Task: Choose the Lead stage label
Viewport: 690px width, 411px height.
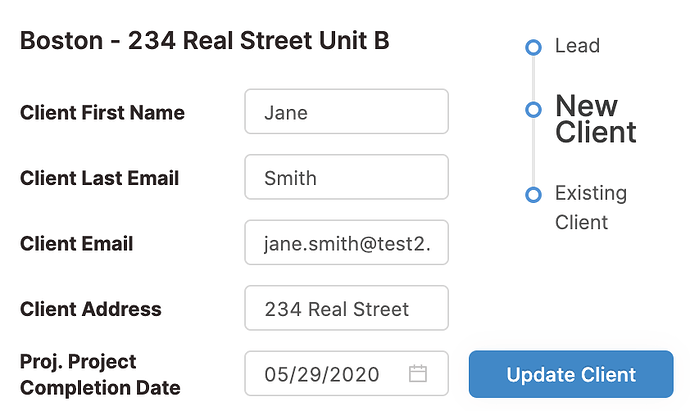Action: pyautogui.click(x=577, y=46)
